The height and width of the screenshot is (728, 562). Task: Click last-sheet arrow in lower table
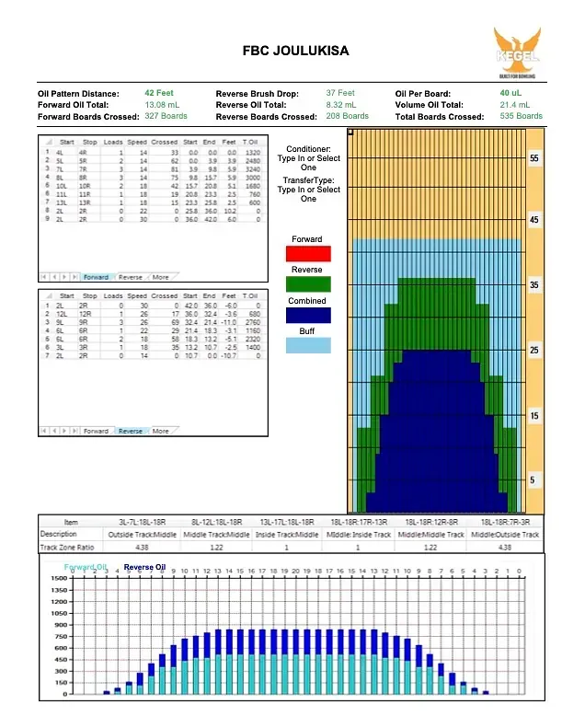[74, 431]
